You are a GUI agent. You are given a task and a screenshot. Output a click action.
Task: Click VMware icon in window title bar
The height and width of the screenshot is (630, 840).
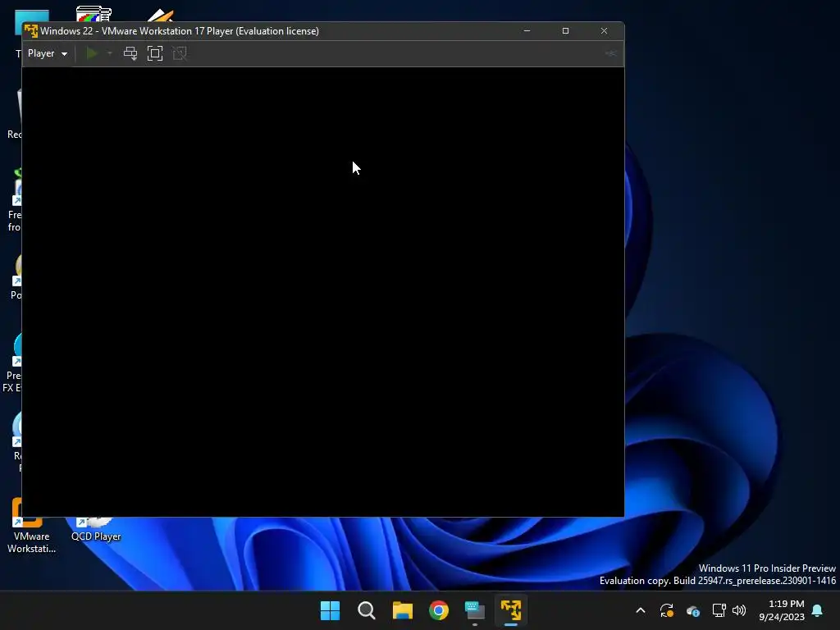pyautogui.click(x=31, y=31)
